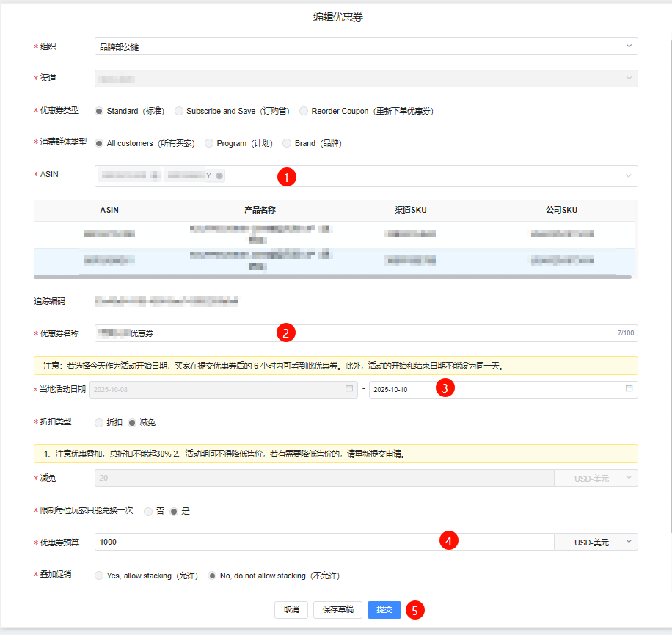Viewport: 672px width, 635px height.
Task: Select Program consumer group option
Action: 210,144
